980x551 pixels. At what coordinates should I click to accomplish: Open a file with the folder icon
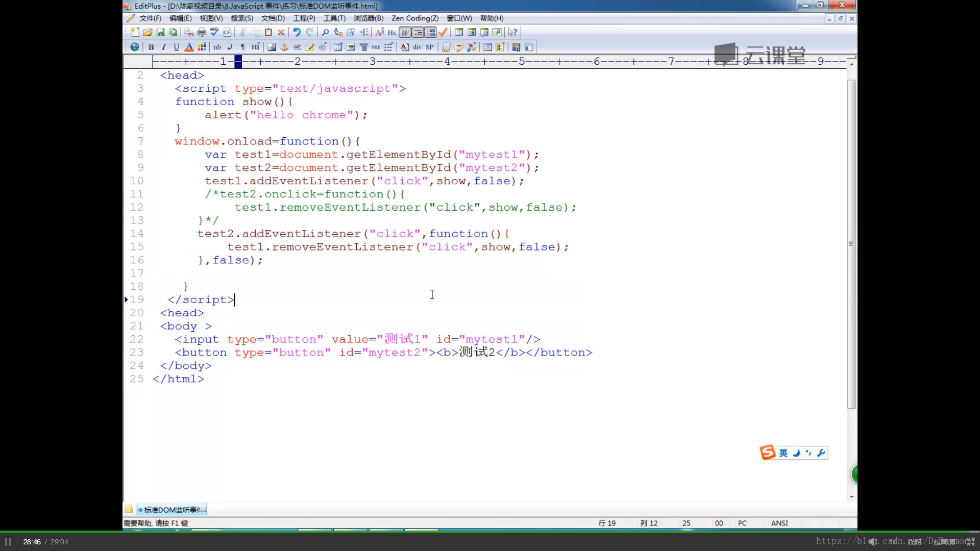coord(148,32)
